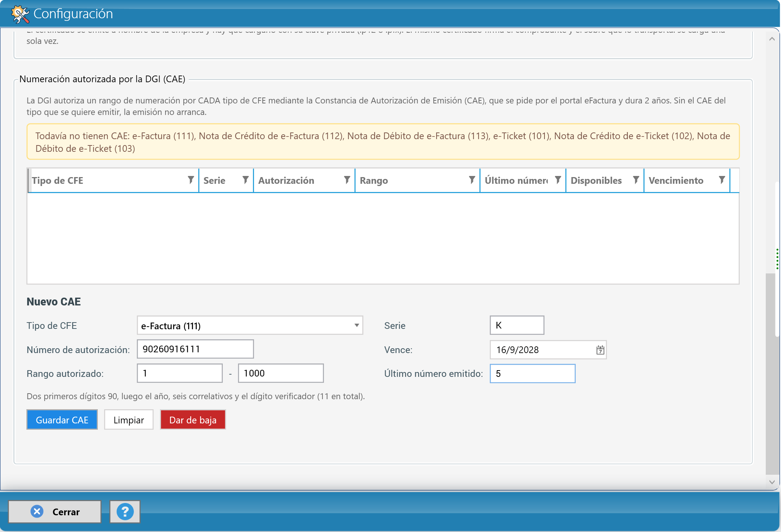Click the filter icon in Tipo de CFE column

coord(191,180)
